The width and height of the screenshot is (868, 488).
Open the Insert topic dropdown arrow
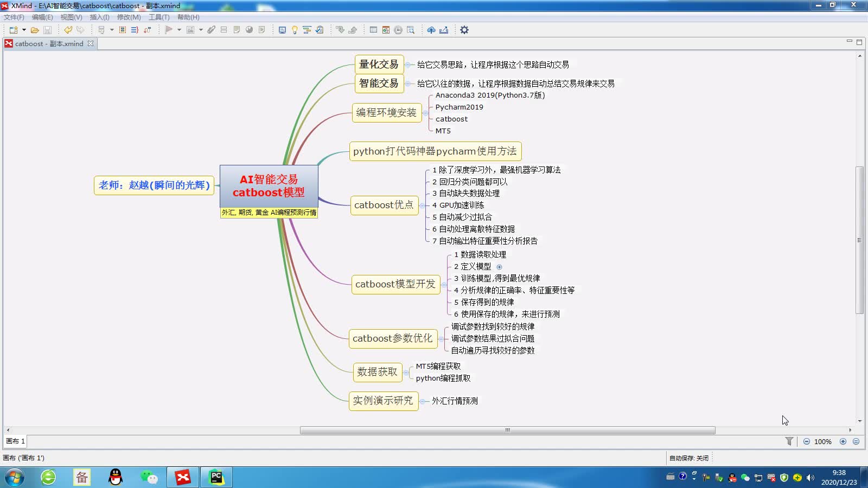click(112, 30)
